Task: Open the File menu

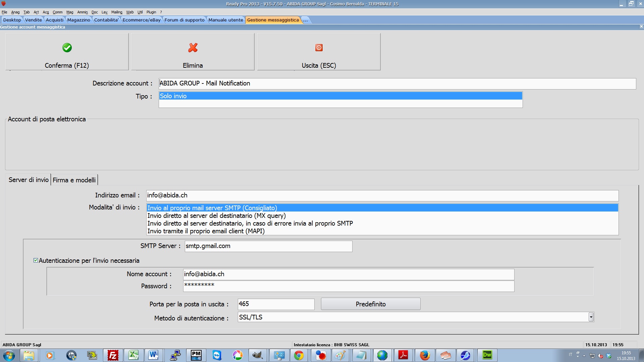Action: click(x=4, y=12)
